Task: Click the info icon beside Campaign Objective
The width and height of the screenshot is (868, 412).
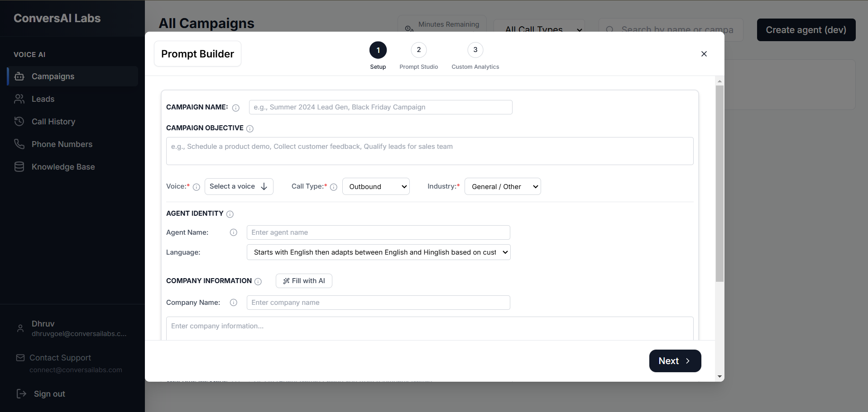Action: [250, 128]
